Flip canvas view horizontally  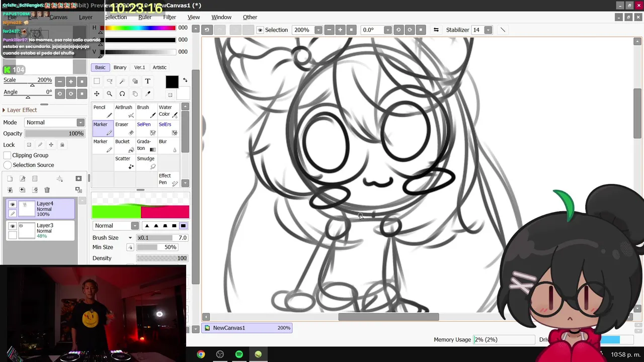(436, 30)
